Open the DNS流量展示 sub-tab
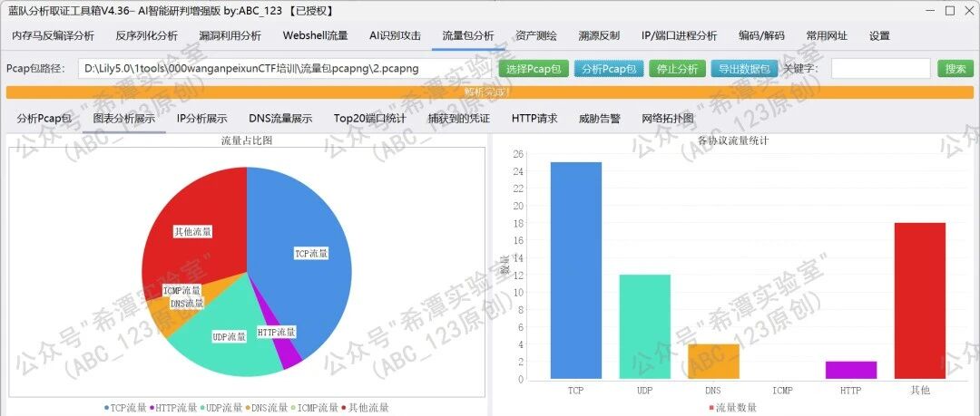Image resolution: width=980 pixels, height=416 pixels. (280, 119)
